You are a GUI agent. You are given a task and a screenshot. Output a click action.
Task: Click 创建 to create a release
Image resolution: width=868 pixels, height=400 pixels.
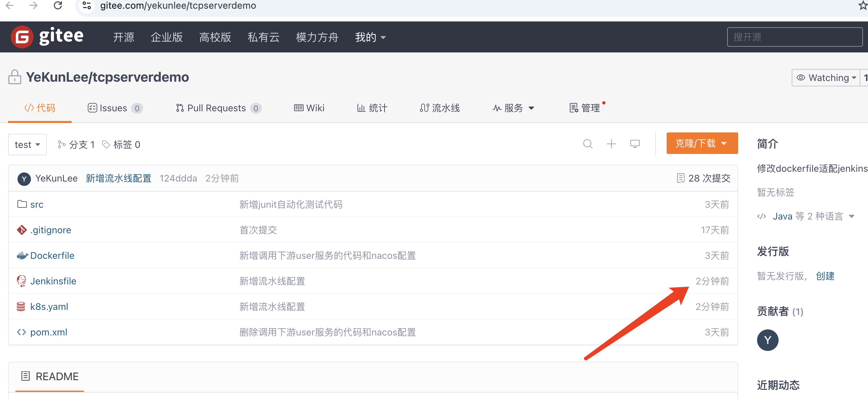click(825, 276)
